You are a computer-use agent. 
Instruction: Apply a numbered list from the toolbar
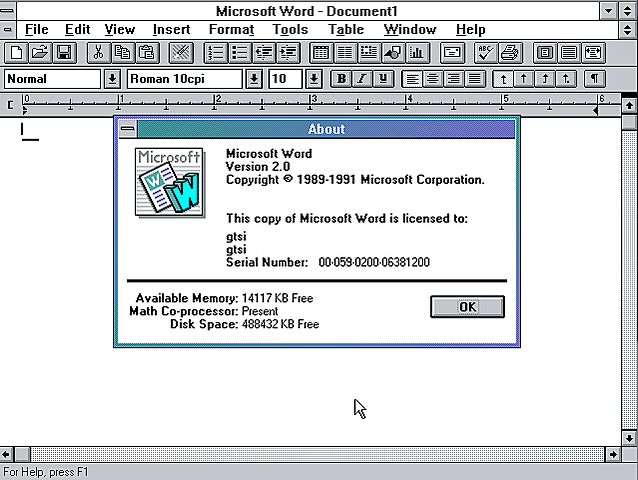click(x=216, y=53)
